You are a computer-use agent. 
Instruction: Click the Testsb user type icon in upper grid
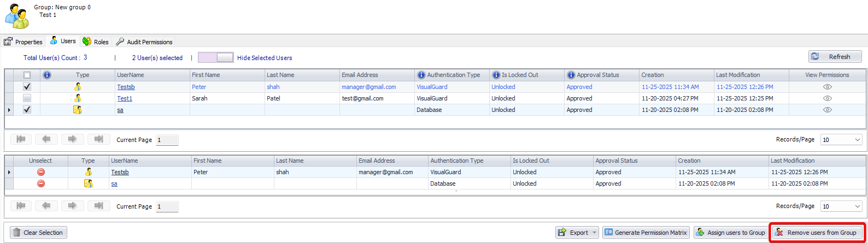coord(78,86)
